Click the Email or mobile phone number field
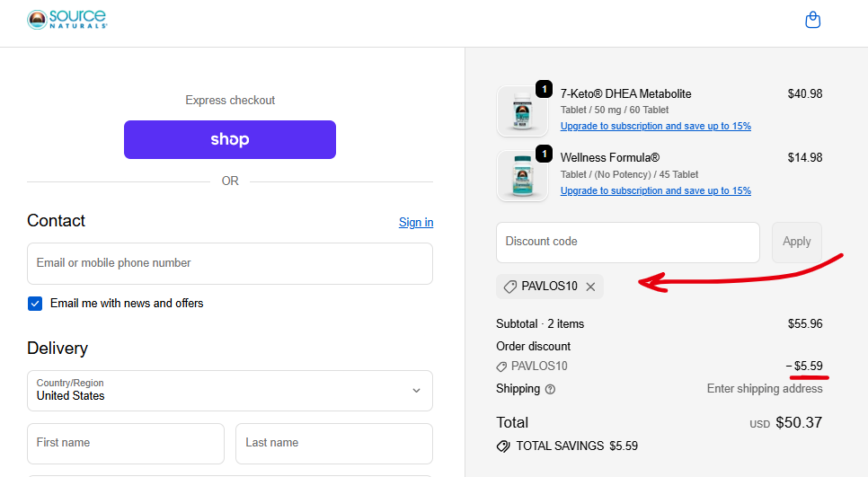Image resolution: width=868 pixels, height=477 pixels. [x=229, y=263]
